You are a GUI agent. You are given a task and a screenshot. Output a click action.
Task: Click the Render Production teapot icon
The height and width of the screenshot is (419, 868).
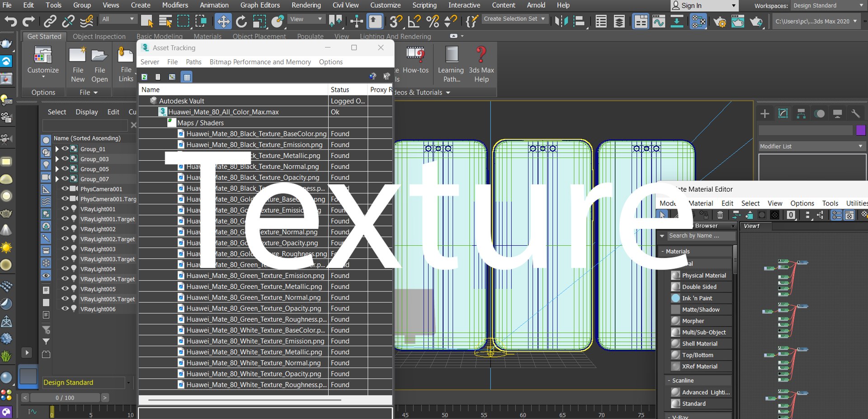756,21
